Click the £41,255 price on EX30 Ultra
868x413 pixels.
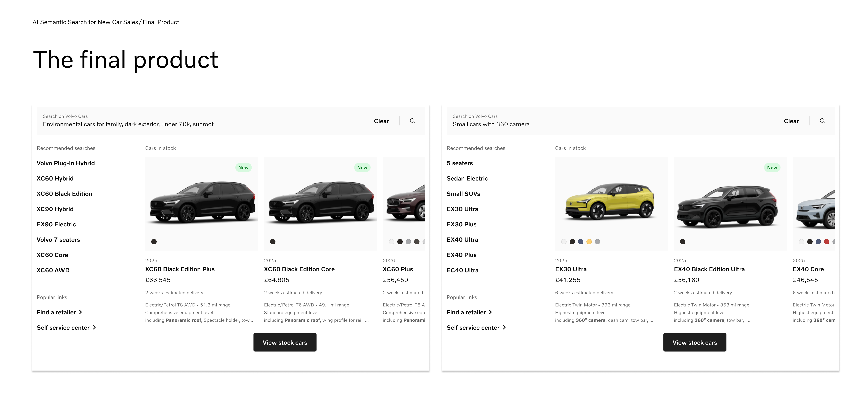[x=568, y=280]
